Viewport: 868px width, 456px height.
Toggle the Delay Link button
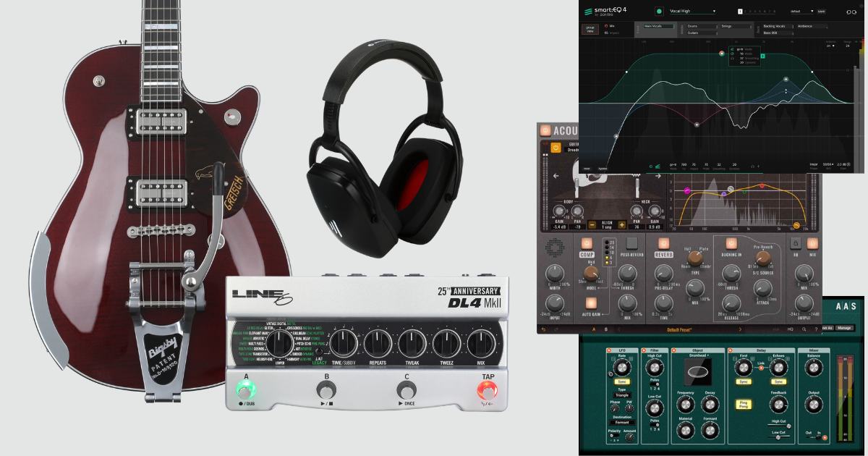[x=761, y=368]
